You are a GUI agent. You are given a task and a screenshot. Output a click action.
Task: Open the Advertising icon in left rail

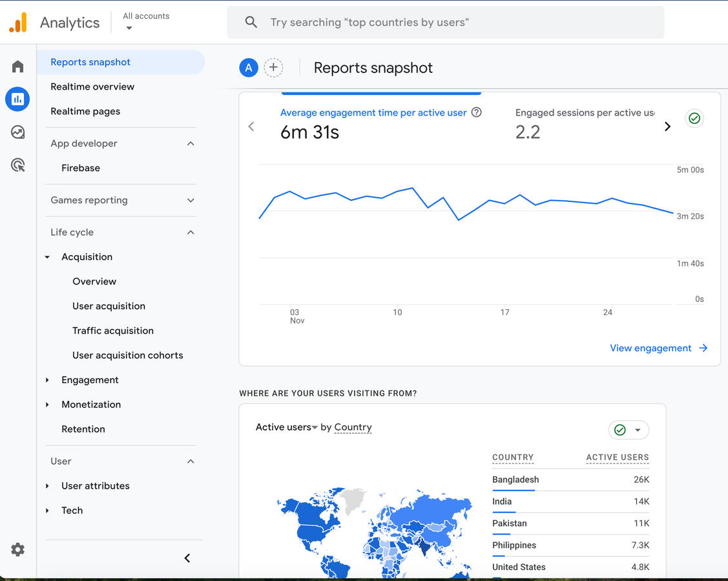[x=17, y=165]
